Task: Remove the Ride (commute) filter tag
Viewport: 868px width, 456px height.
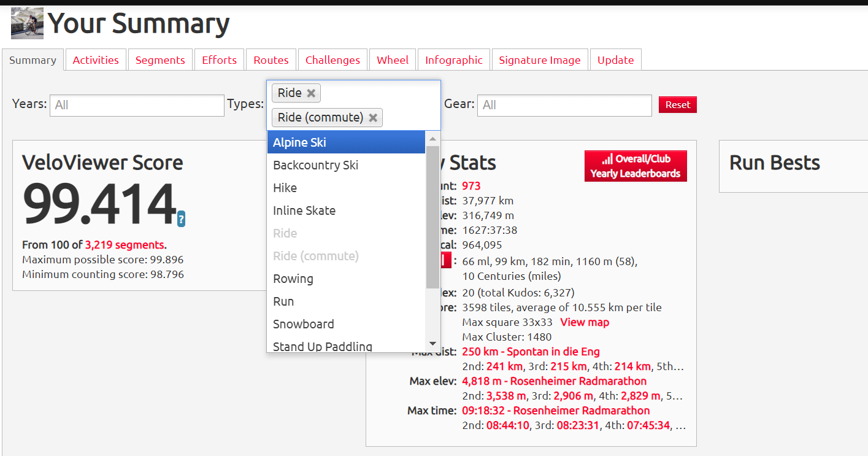Action: pyautogui.click(x=372, y=118)
